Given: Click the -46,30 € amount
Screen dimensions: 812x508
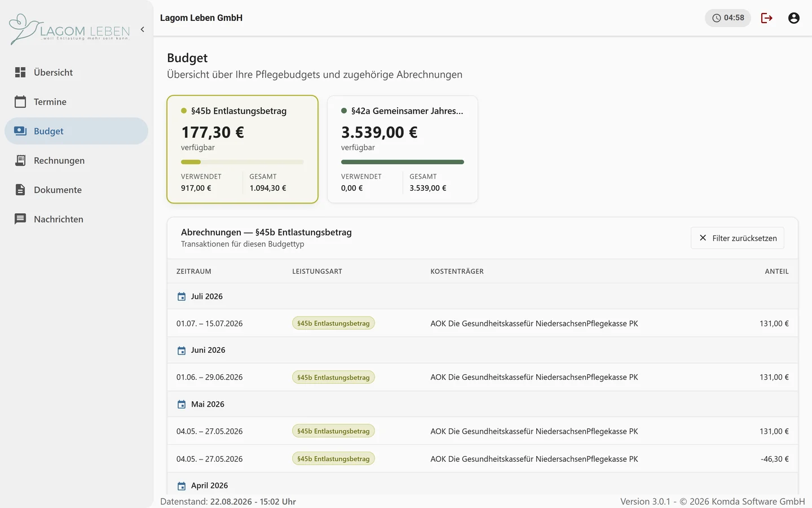Looking at the screenshot, I should [x=775, y=459].
